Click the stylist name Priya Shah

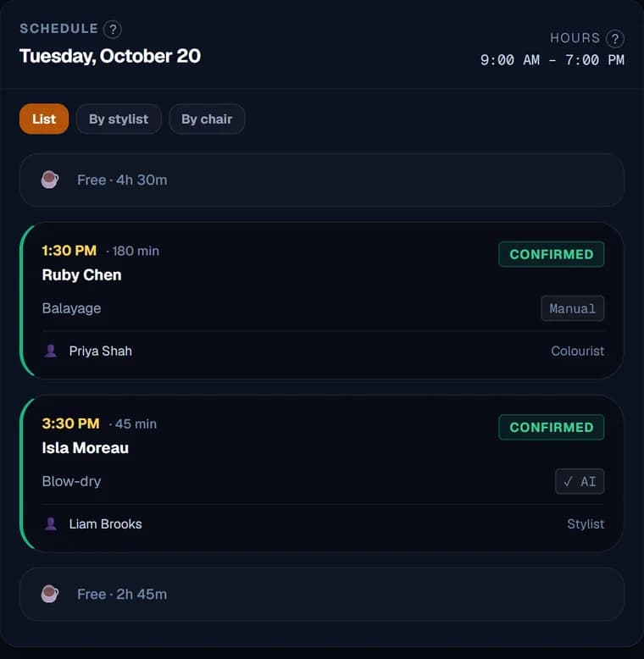coord(101,351)
